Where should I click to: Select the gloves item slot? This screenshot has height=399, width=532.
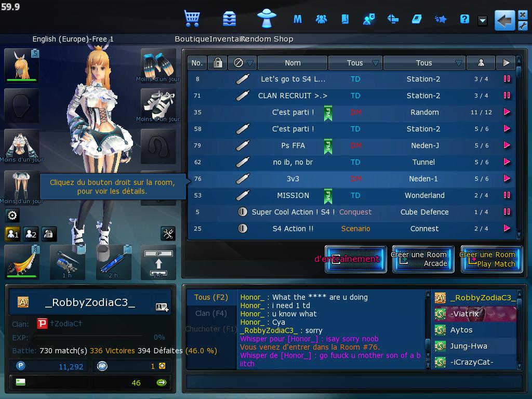click(x=158, y=65)
